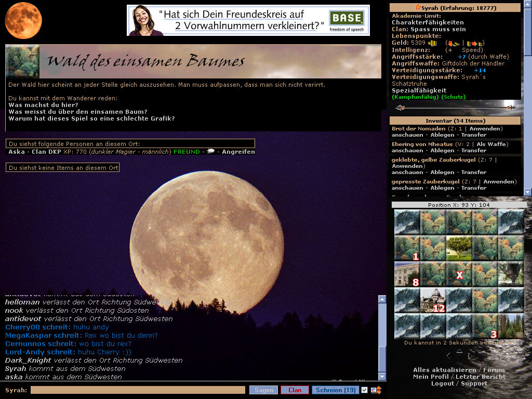Screen dimensions: 532x399
Task: Click the message icon beside Aska
Action: 211,152
